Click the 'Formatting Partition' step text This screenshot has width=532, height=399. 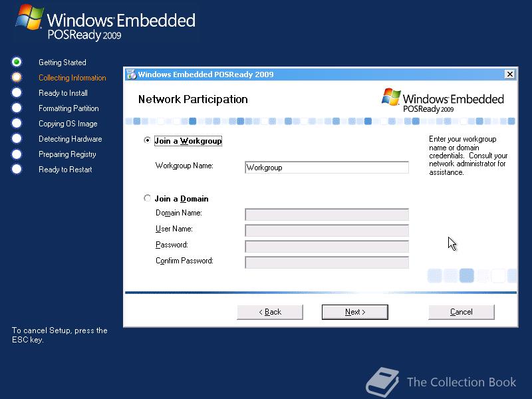point(69,108)
